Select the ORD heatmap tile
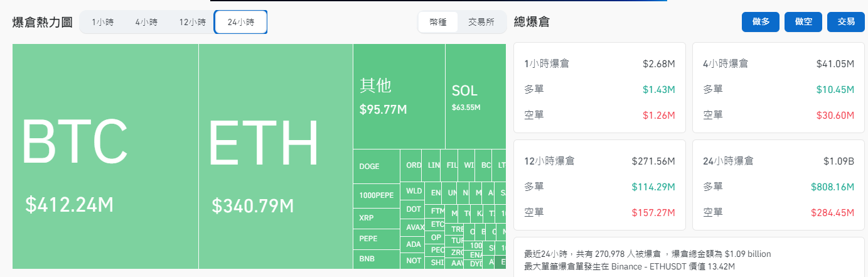 (x=411, y=166)
